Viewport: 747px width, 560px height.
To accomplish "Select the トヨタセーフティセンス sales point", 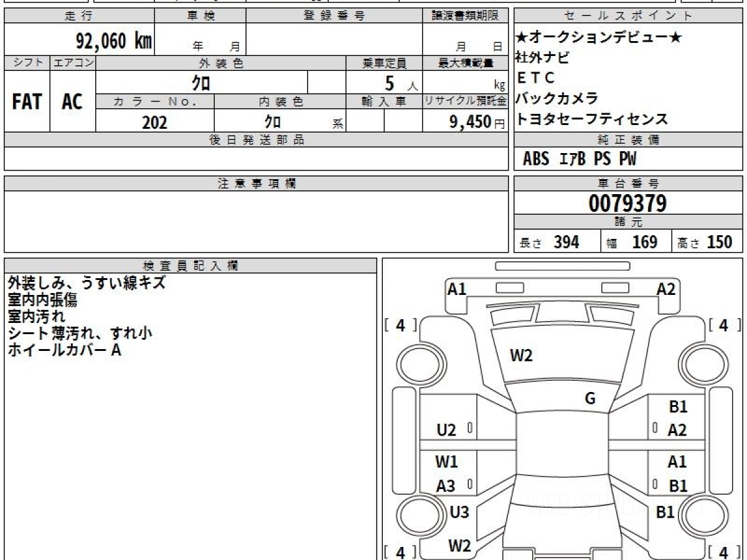I will pyautogui.click(x=591, y=119).
